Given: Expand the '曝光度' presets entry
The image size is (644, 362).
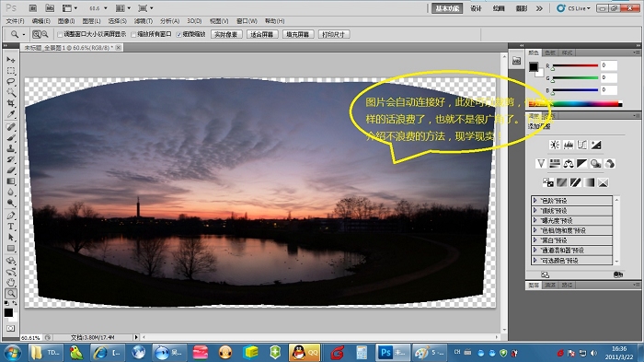Looking at the screenshot, I should (x=535, y=220).
